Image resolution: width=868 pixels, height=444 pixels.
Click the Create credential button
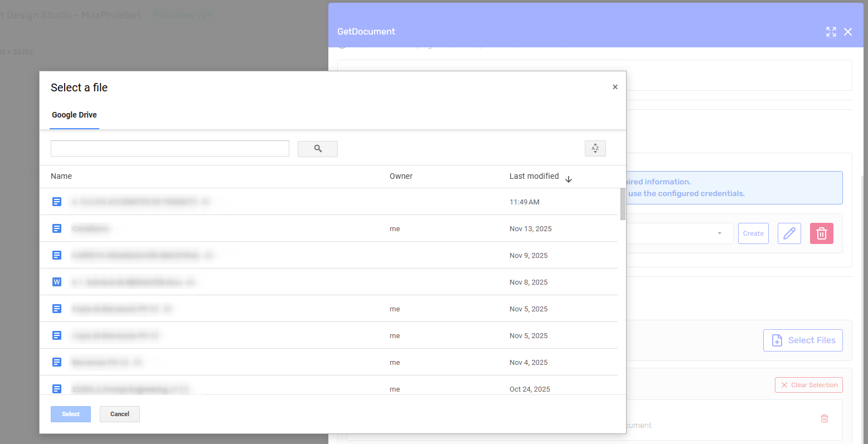click(753, 233)
